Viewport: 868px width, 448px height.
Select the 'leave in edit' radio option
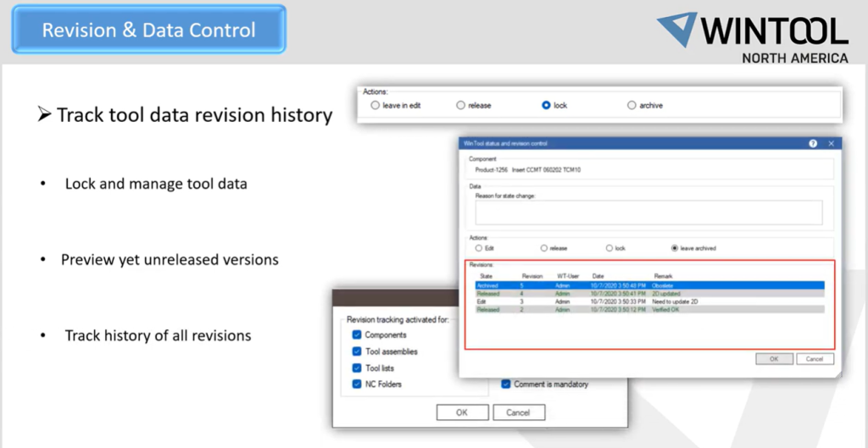pos(376,106)
